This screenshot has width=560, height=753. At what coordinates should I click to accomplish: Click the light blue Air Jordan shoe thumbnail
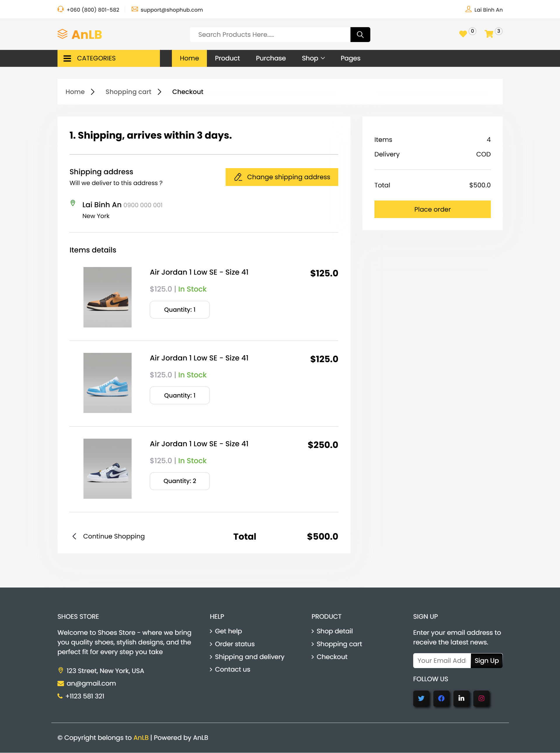pos(107,383)
